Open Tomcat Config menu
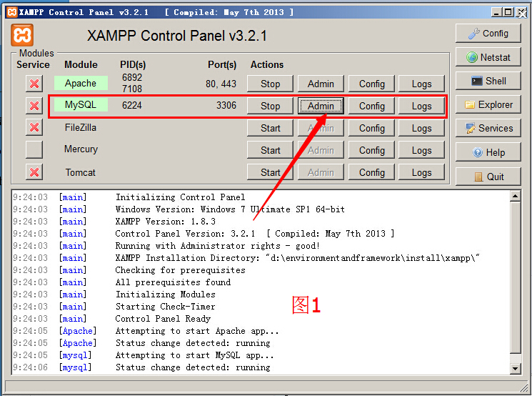Screen dimensions: 532x396 coord(371,172)
